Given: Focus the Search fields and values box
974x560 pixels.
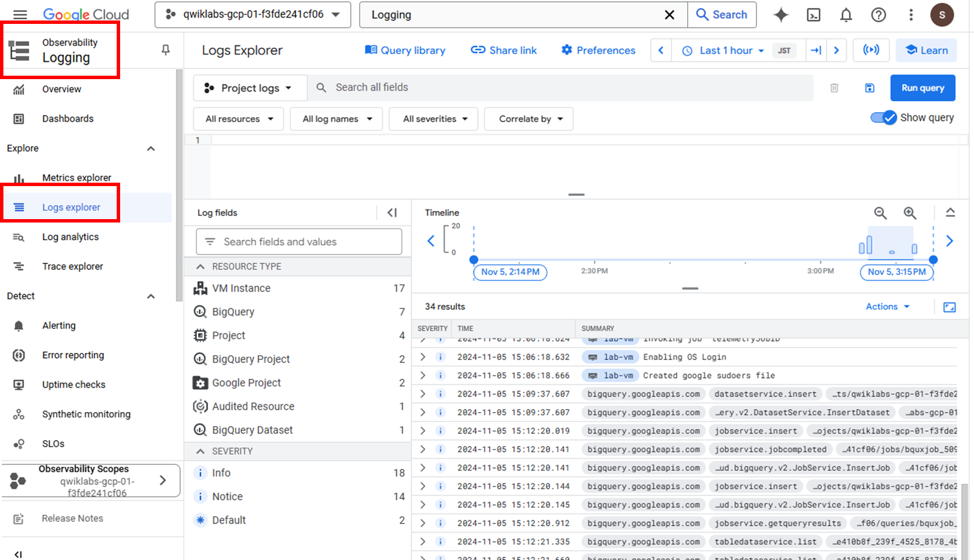Looking at the screenshot, I should tap(299, 242).
